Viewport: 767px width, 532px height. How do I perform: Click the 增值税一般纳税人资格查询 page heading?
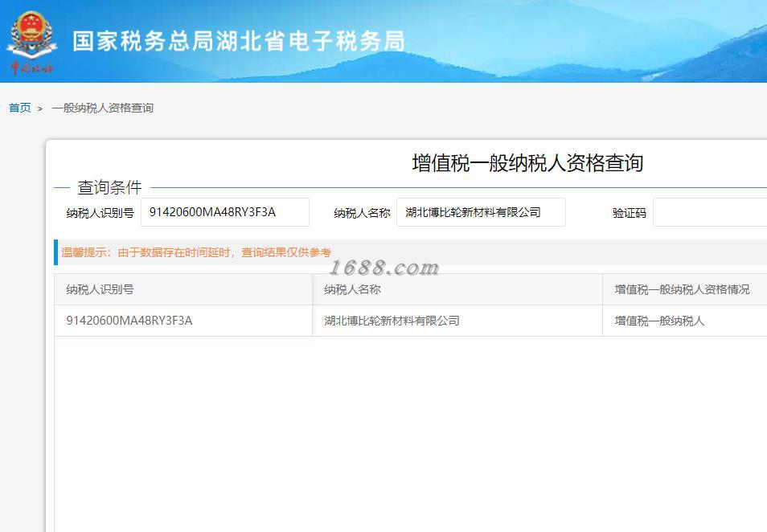[527, 163]
